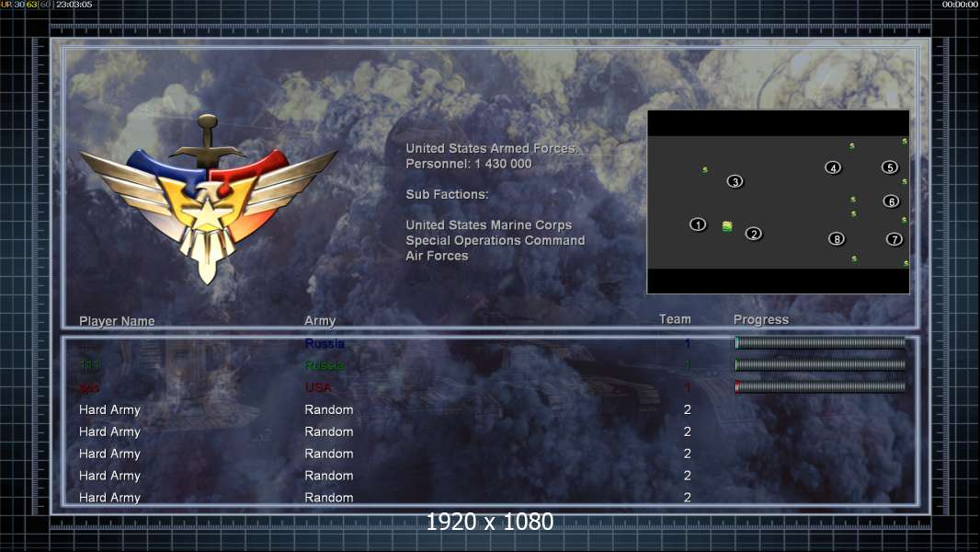Viewport: 980px width, 552px height.
Task: Pick start position 8 on the minimap
Action: coord(837,239)
